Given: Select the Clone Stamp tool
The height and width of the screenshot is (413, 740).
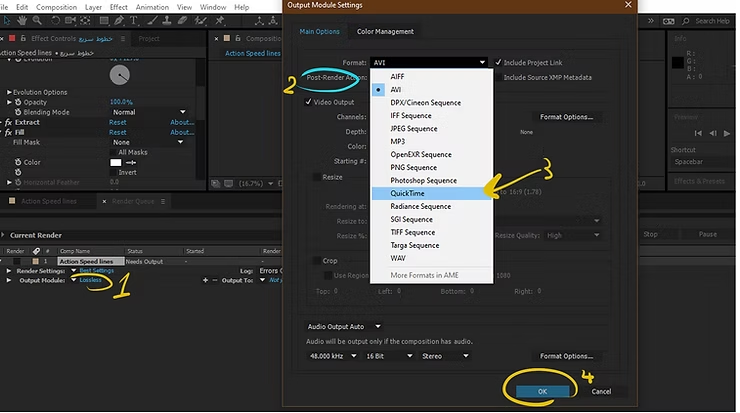Looking at the screenshot, I should [167, 20].
